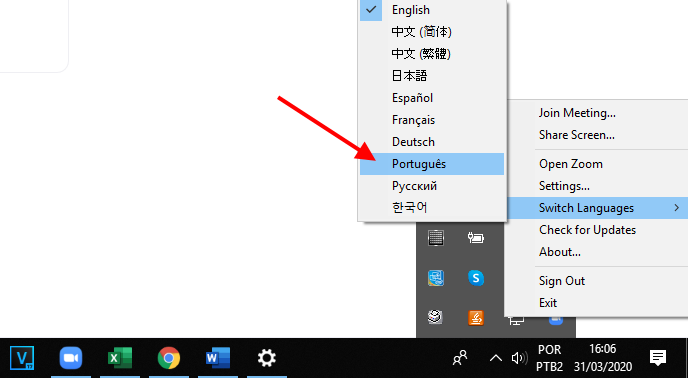Choose Русский from the language list
The image size is (688, 378).
pos(432,186)
